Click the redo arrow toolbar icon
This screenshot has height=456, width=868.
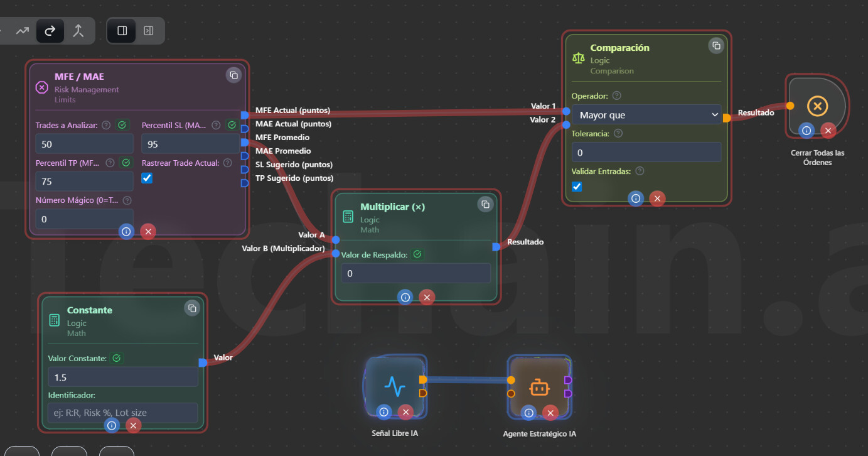click(50, 31)
